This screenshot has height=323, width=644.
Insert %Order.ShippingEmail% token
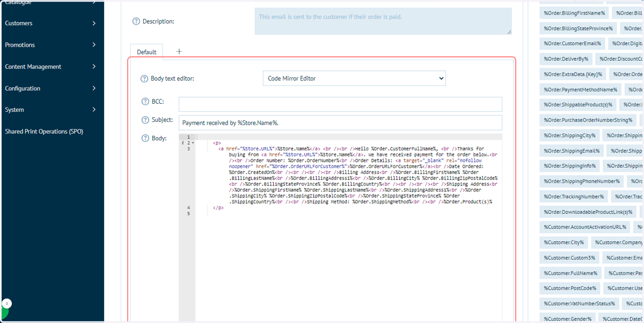pyautogui.click(x=572, y=151)
